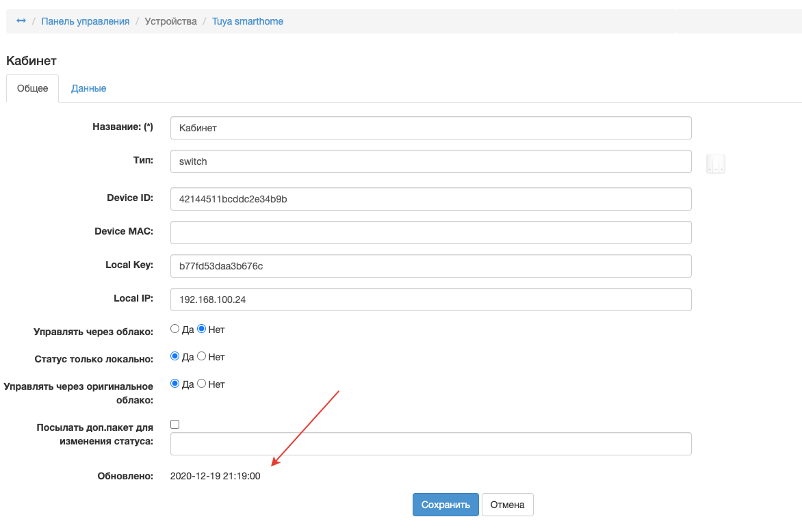Switch to the Данные tab
802x532 pixels.
88,88
